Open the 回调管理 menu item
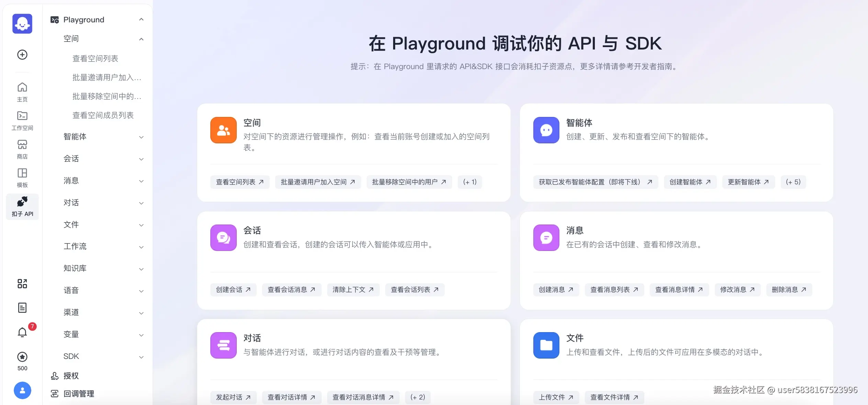 point(78,393)
